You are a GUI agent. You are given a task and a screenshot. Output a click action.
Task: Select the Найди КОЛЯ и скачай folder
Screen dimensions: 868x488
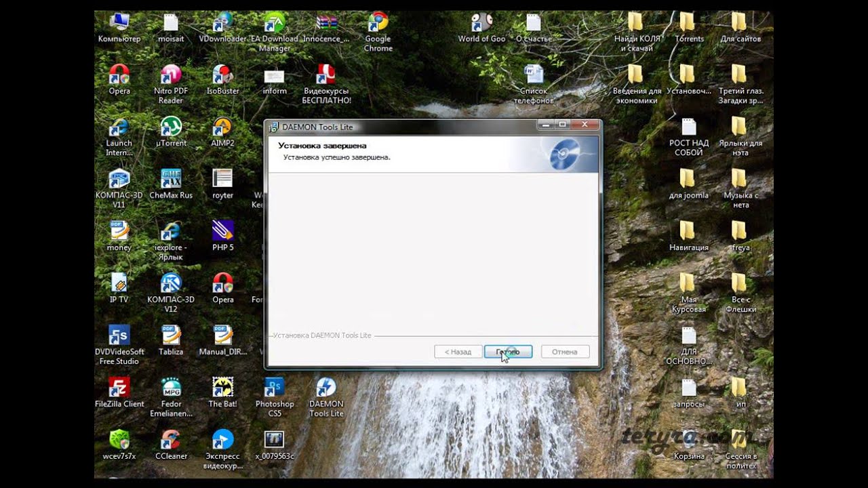[x=637, y=32]
